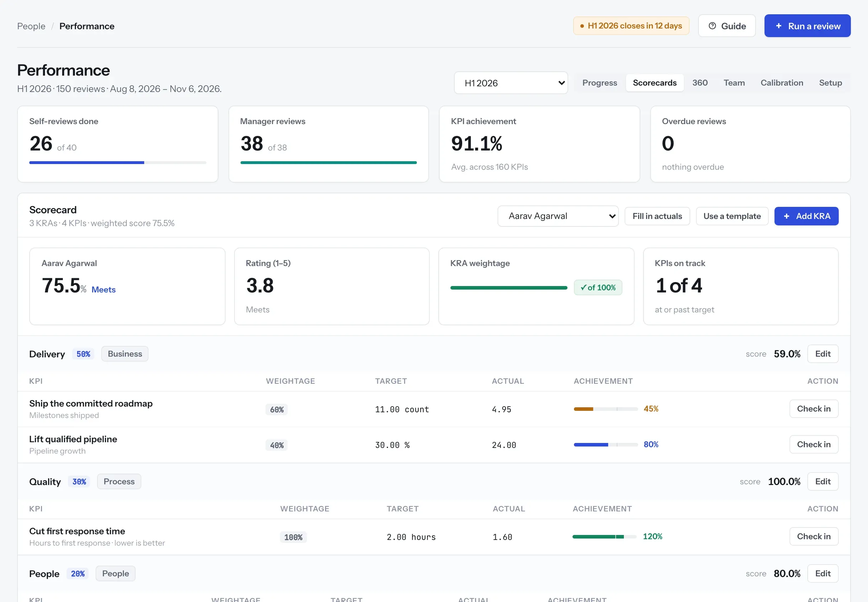Switch to the Progress tab
Image resolution: width=868 pixels, height=602 pixels.
599,83
